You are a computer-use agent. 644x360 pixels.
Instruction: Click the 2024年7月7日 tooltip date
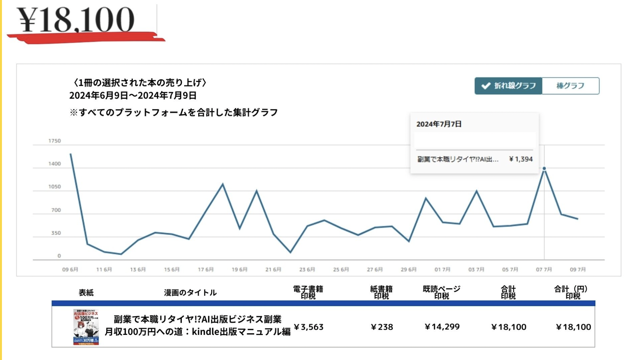(x=439, y=124)
